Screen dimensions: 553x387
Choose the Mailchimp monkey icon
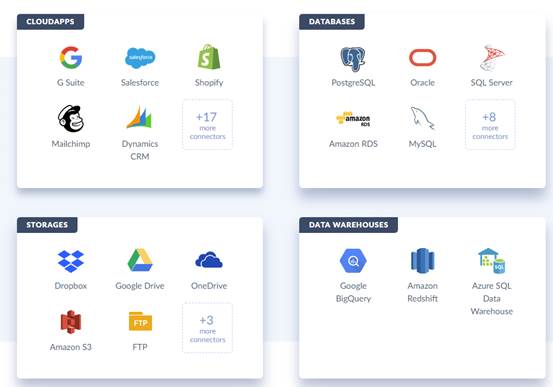point(71,119)
